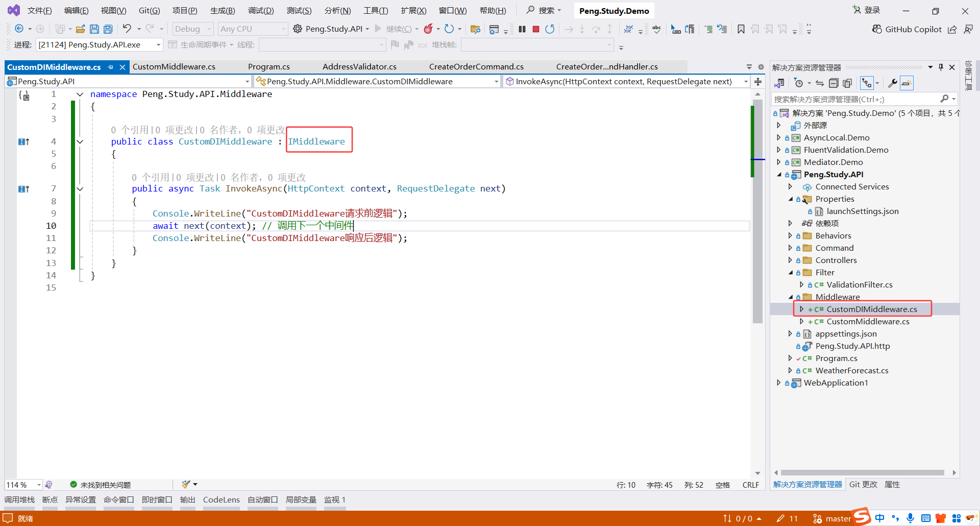This screenshot has height=526, width=980.
Task: Toggle a bookmark on the current line
Action: (741, 29)
